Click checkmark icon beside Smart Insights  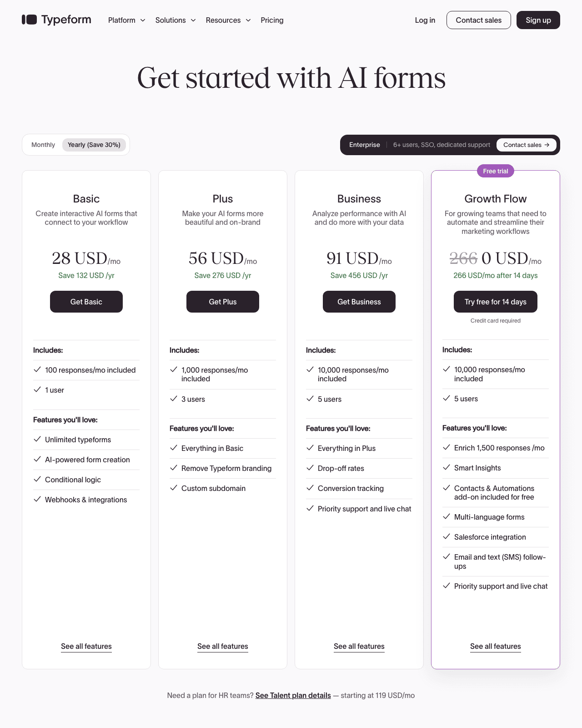click(x=447, y=467)
